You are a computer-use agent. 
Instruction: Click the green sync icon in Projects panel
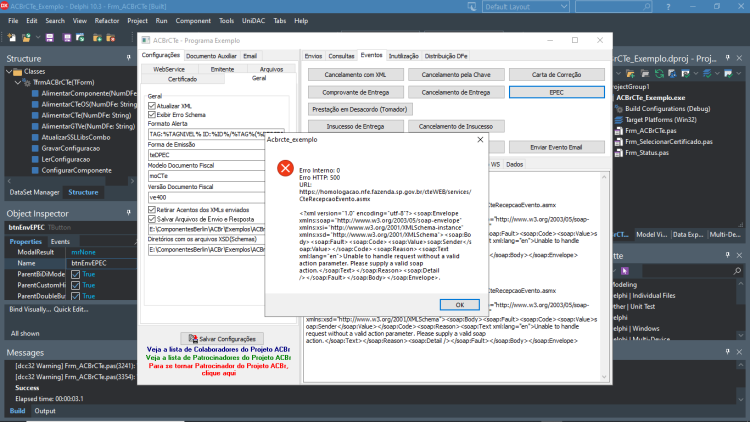point(659,73)
